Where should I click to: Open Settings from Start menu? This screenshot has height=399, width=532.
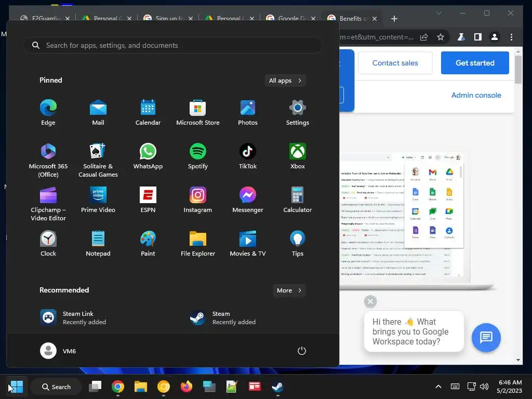298,112
